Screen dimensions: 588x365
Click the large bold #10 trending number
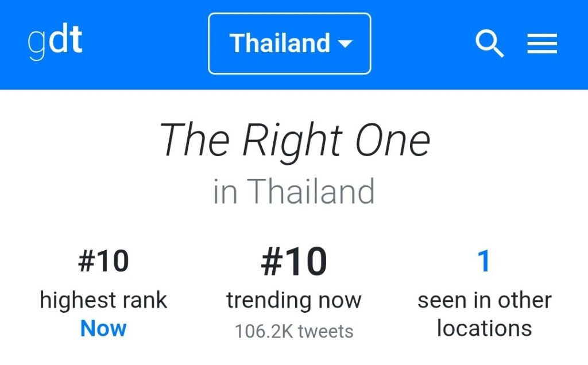293,262
